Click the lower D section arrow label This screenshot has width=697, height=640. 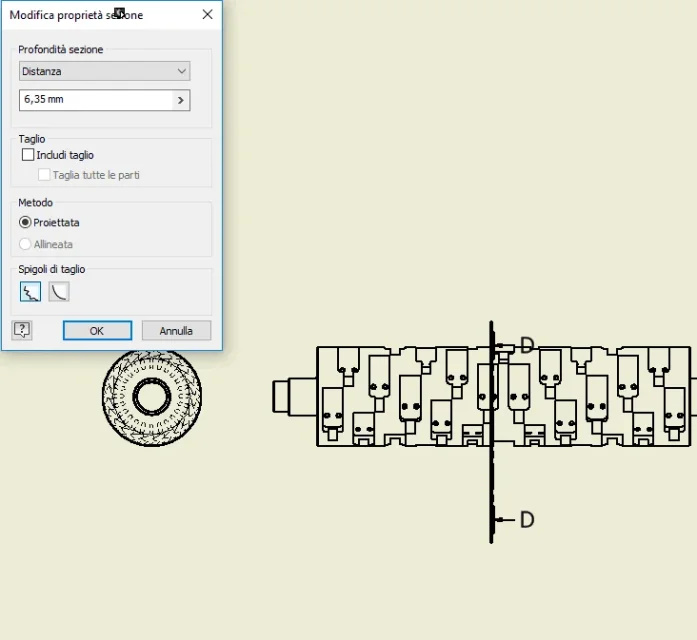click(x=527, y=520)
